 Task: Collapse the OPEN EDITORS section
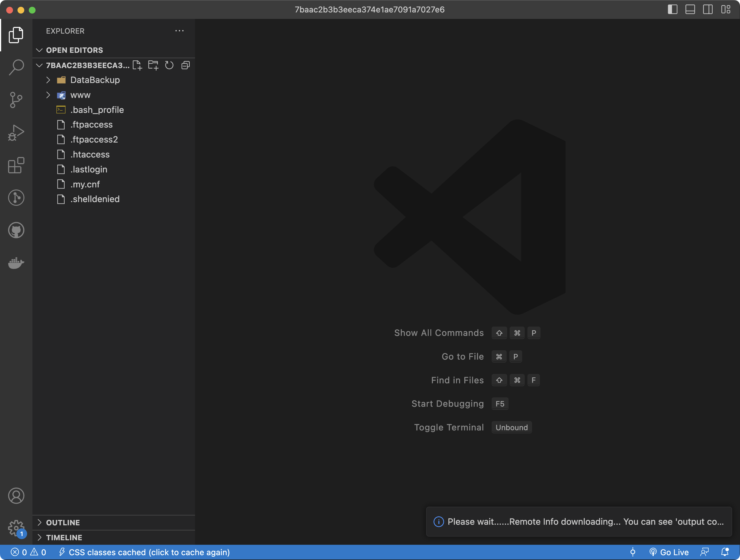coord(74,50)
